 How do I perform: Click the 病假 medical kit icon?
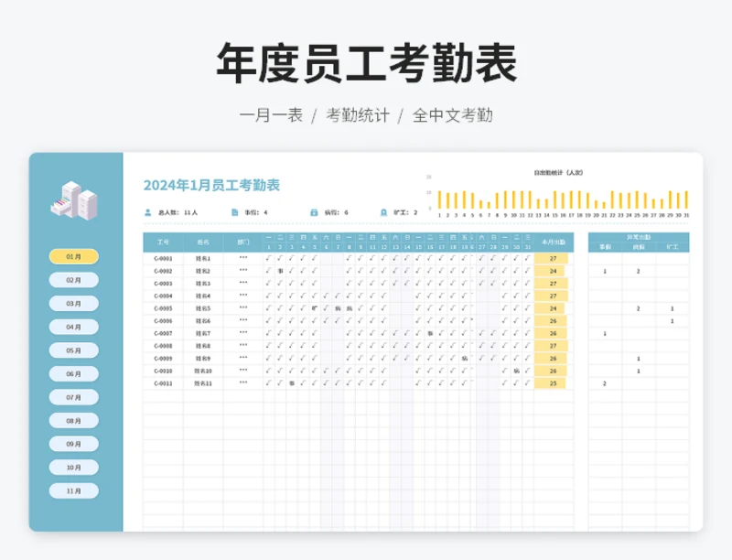tap(314, 211)
